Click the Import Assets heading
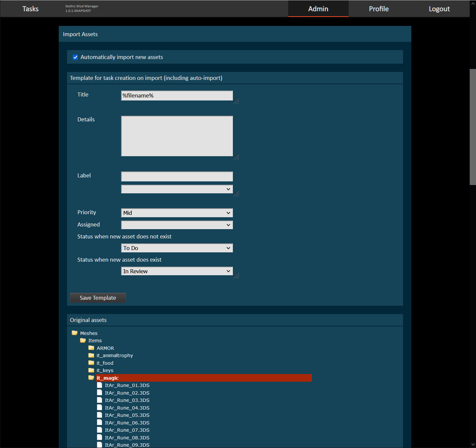 (x=80, y=34)
